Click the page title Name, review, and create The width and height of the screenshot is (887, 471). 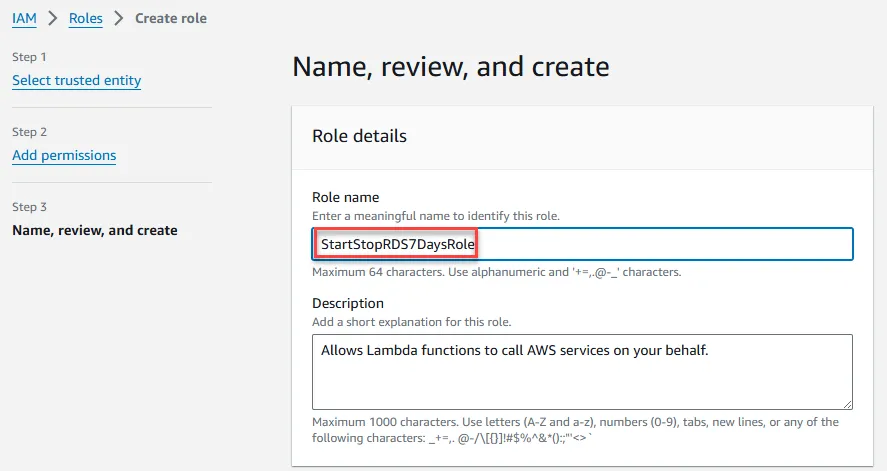pyautogui.click(x=451, y=67)
